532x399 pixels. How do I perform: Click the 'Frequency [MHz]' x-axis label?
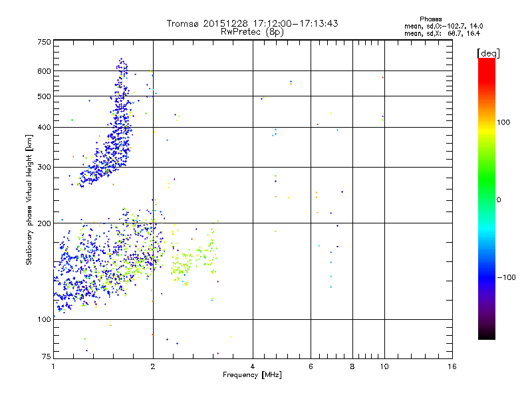click(252, 375)
